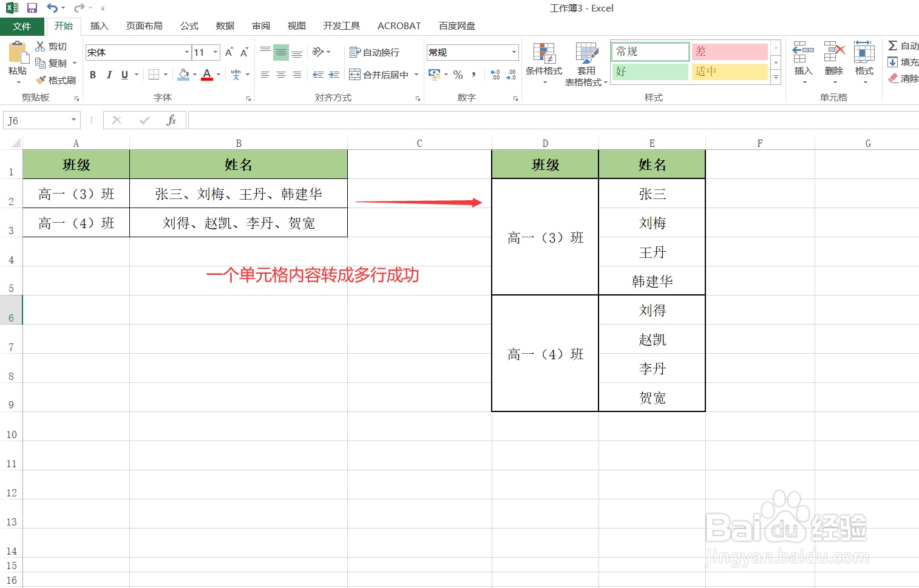Screen dimensions: 919x588
Task: Open the Font dialog launcher
Action: tap(249, 98)
